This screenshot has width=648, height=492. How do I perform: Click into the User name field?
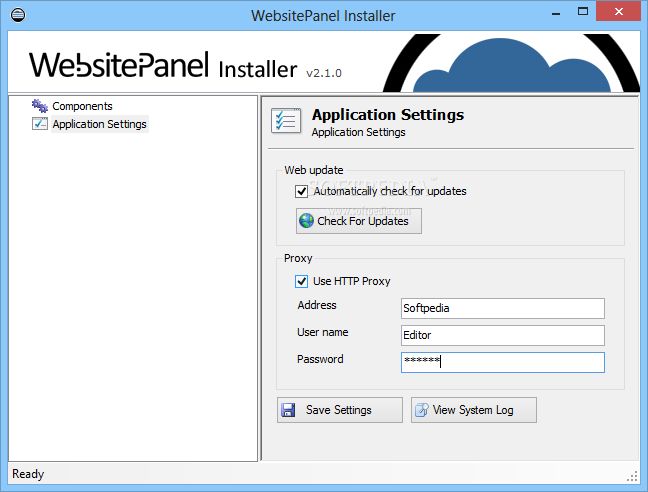502,335
